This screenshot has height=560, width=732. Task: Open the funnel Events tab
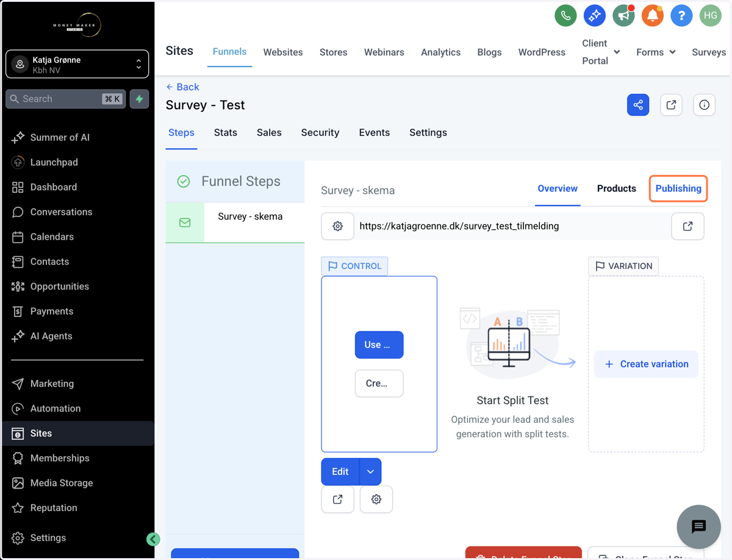coord(375,132)
